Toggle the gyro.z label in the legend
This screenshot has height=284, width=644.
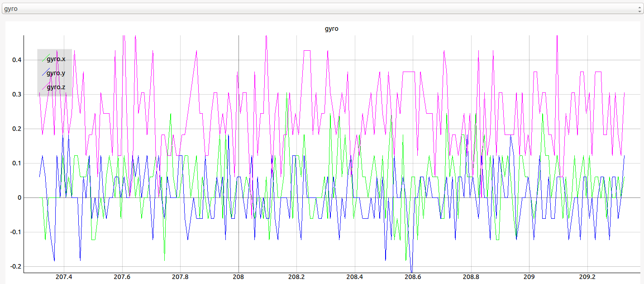coord(56,87)
